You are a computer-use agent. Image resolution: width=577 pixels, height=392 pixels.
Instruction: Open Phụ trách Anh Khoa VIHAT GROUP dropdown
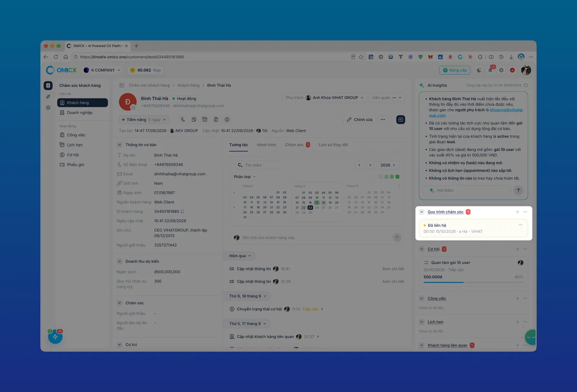click(325, 98)
